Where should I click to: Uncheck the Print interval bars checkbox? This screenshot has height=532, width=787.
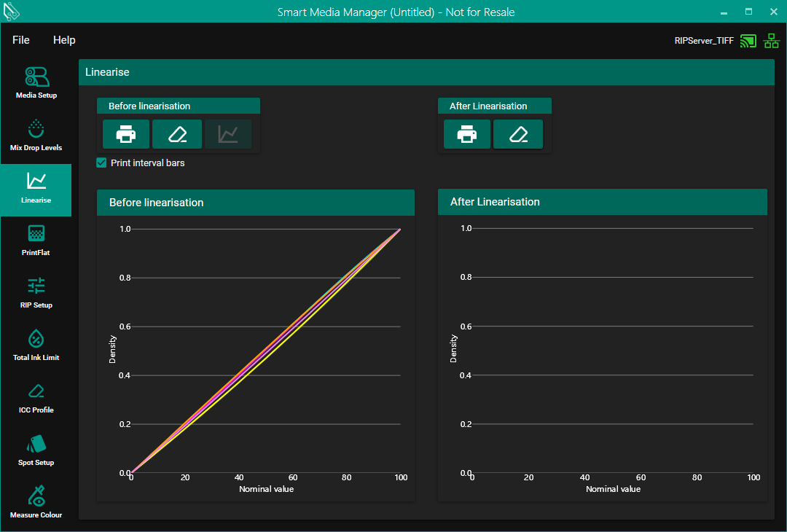coord(102,163)
